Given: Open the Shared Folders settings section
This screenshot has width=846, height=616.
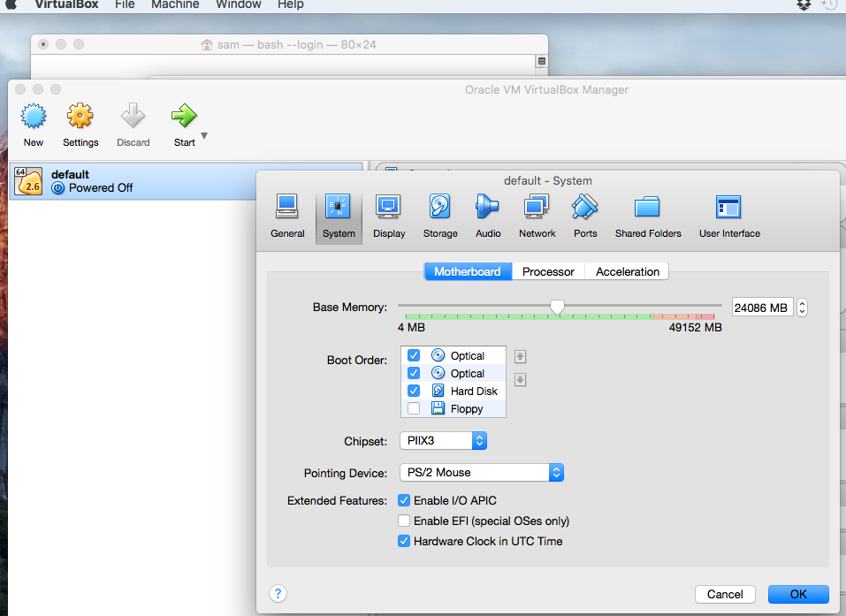Looking at the screenshot, I should tap(647, 216).
